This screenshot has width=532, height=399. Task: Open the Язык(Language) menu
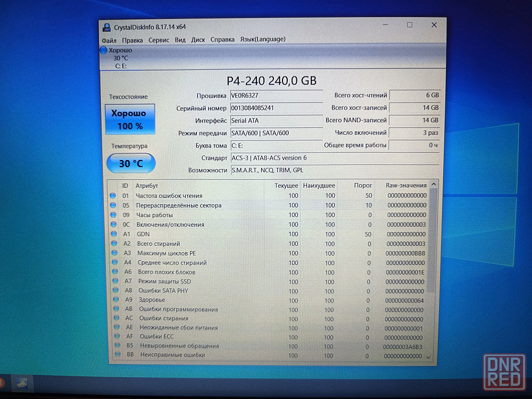263,39
